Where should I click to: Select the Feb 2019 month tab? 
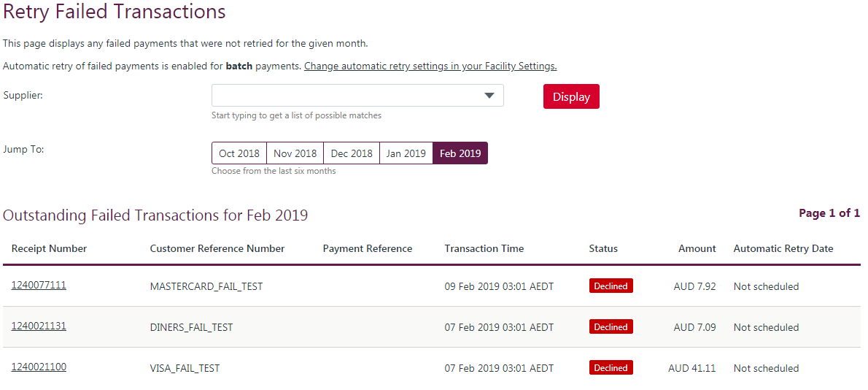[460, 153]
